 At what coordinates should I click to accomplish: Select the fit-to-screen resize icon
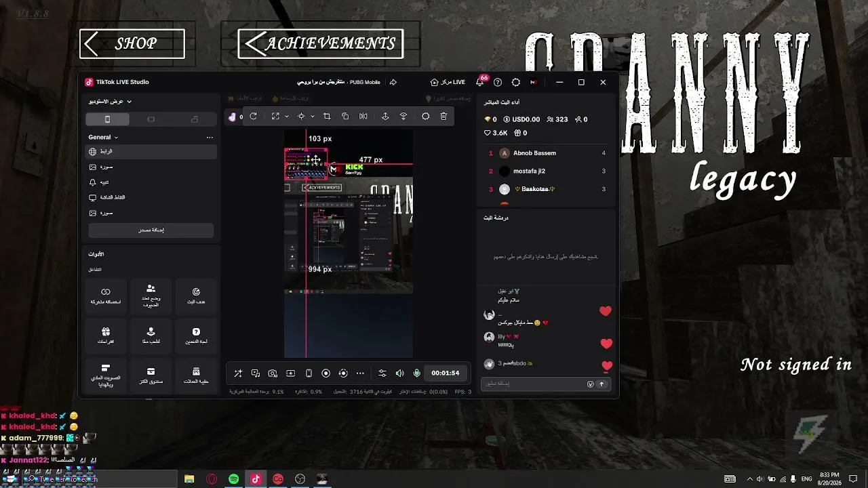[275, 117]
